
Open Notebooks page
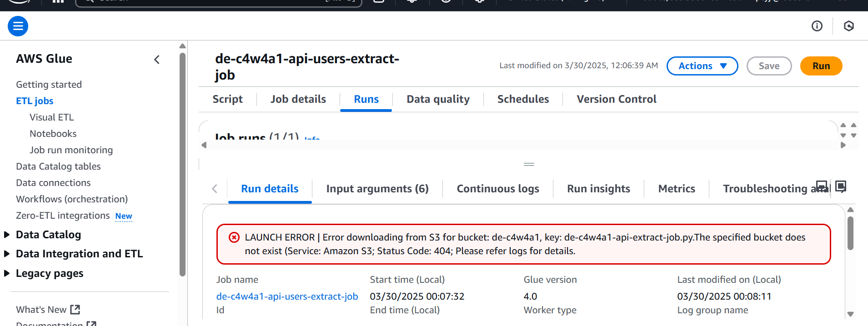[53, 134]
